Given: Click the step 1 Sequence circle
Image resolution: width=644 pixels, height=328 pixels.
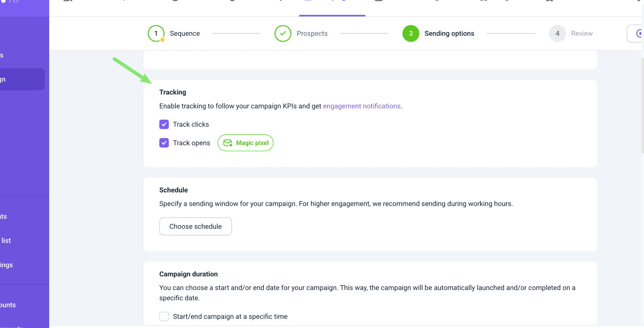Looking at the screenshot, I should pos(156,34).
